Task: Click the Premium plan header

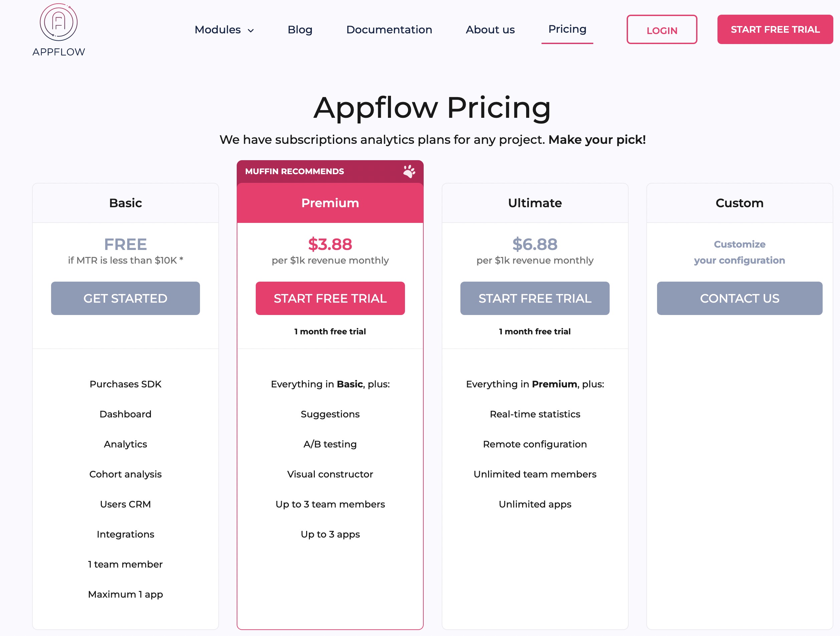Action: coord(330,203)
